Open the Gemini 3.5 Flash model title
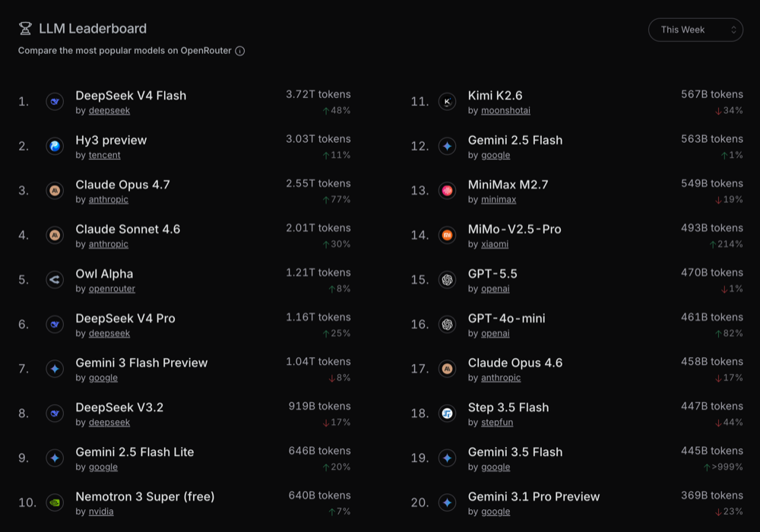760x532 pixels. click(x=515, y=452)
